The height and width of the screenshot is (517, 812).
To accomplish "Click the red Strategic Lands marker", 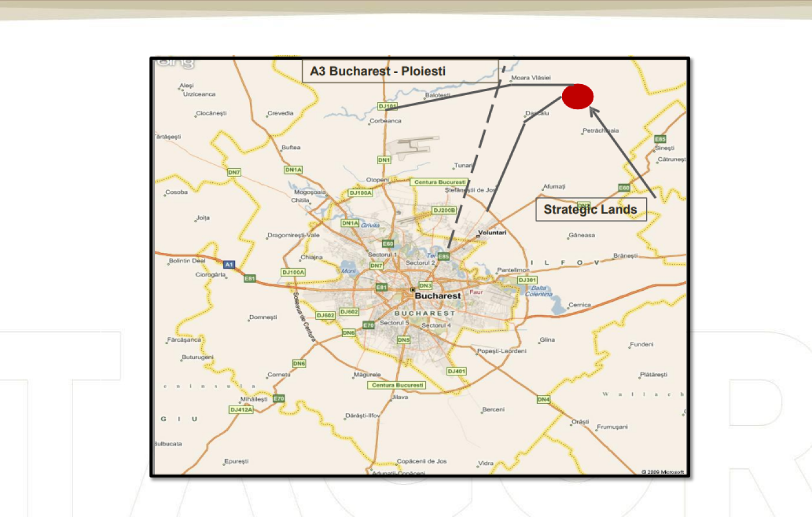I will pos(578,96).
